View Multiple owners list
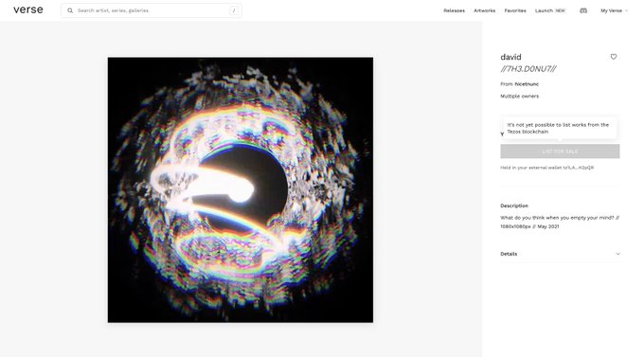The width and height of the screenshot is (644, 357). (519, 97)
